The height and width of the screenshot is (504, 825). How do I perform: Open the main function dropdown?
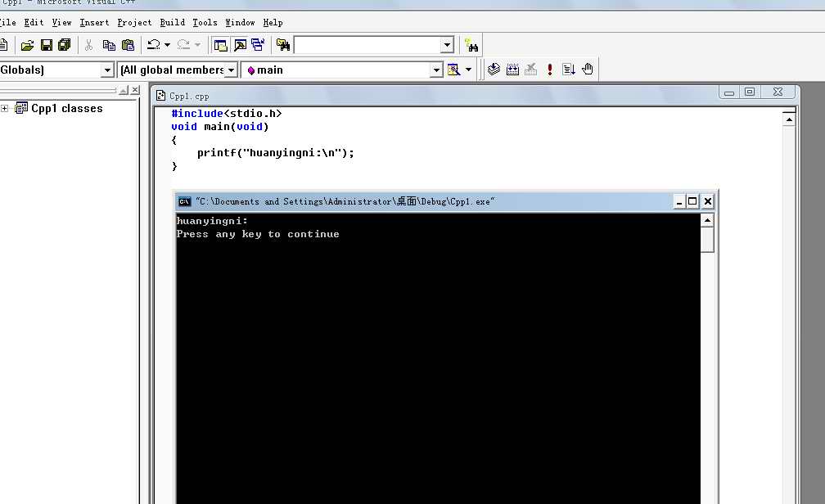(x=436, y=70)
